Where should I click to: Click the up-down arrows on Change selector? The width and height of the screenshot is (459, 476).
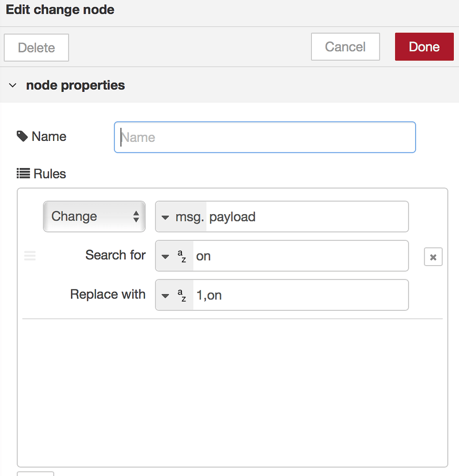pos(137,216)
